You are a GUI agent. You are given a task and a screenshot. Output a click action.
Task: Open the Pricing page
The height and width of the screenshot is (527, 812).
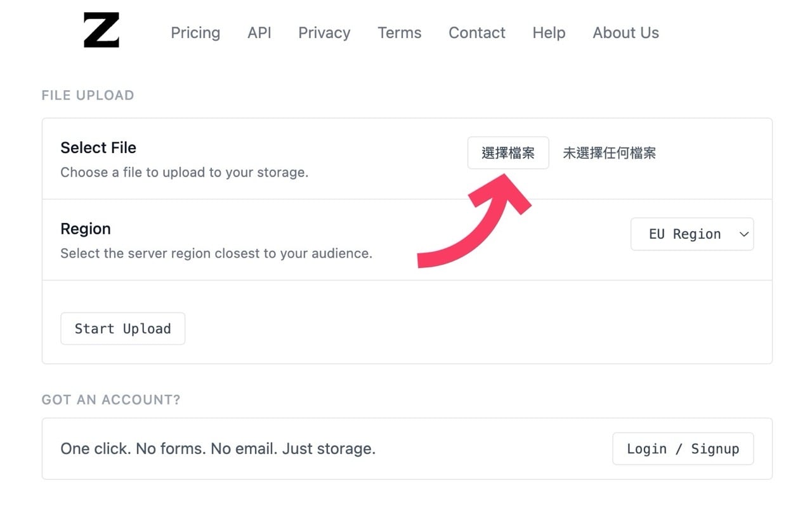195,33
